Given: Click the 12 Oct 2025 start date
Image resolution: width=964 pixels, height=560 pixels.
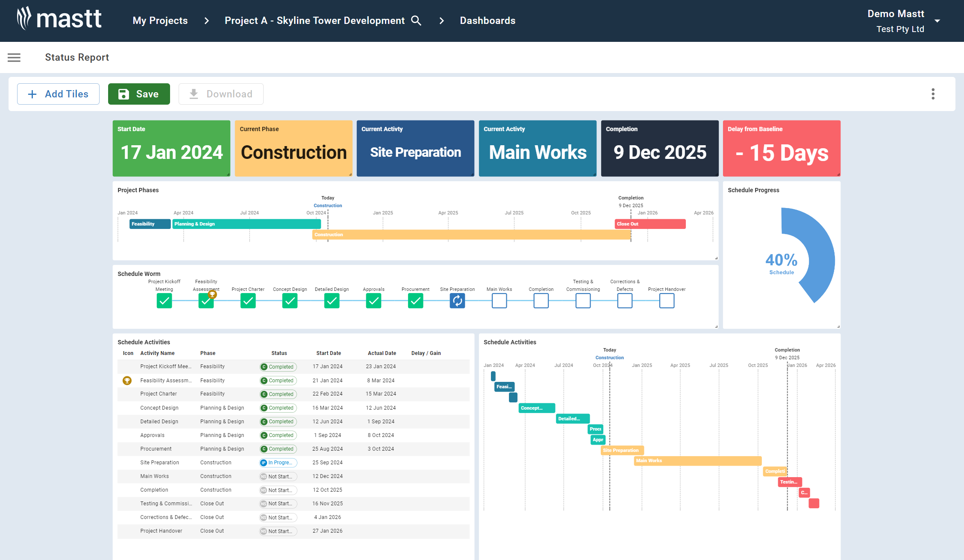Looking at the screenshot, I should point(327,490).
